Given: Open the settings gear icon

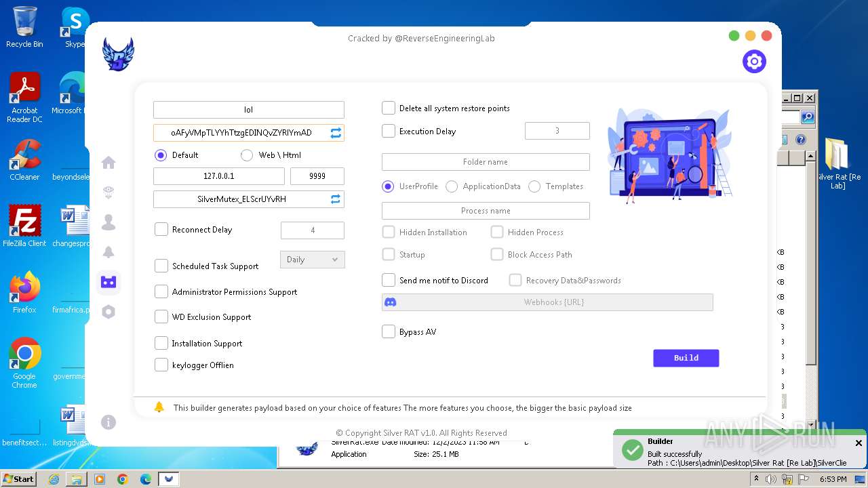Looking at the screenshot, I should (754, 62).
